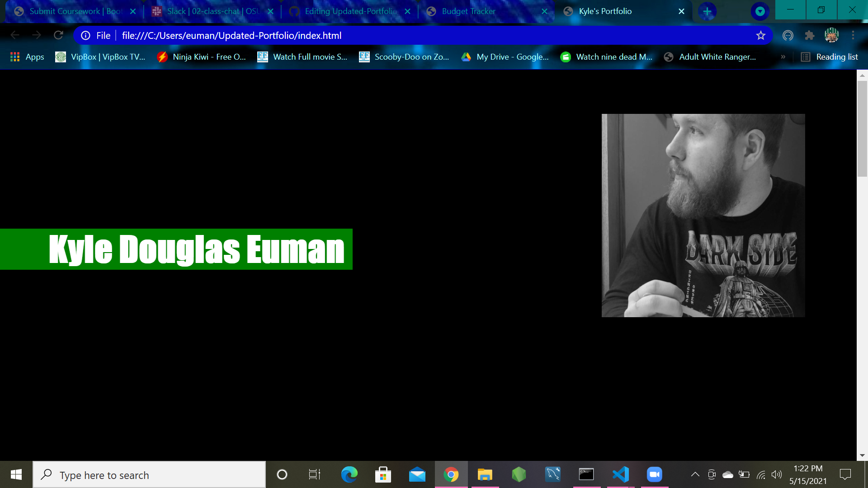This screenshot has width=868, height=488.
Task: Open the My Drive - Google bookmark
Action: (x=505, y=57)
